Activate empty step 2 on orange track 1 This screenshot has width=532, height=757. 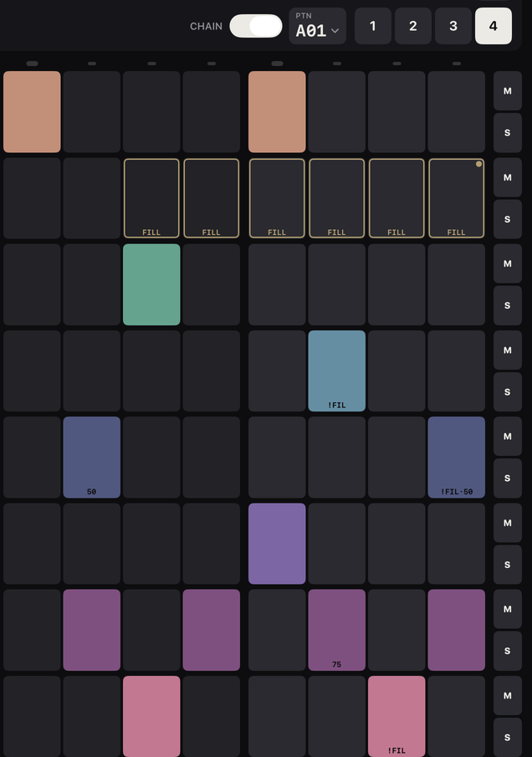(x=92, y=112)
